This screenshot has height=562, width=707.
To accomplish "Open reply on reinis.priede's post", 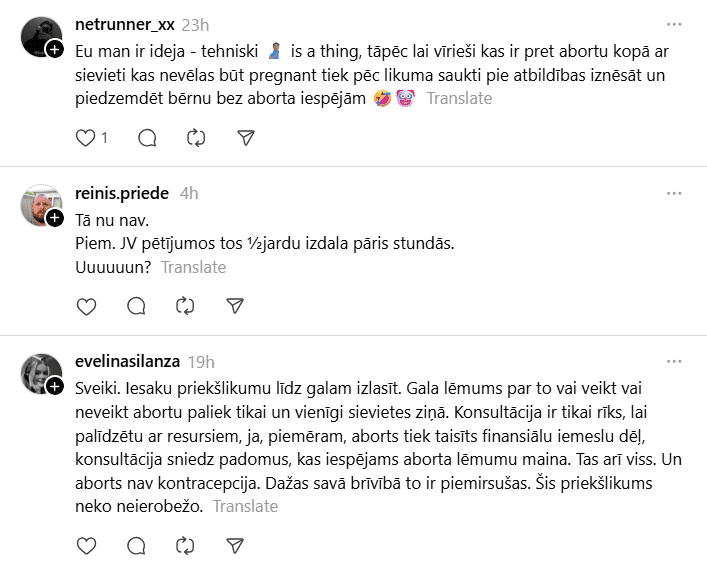I will pos(136,305).
